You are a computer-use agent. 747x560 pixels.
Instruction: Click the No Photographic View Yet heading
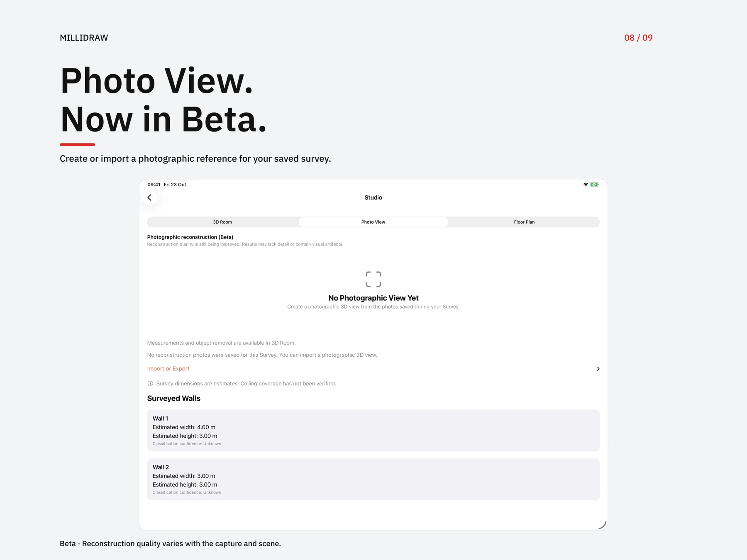[x=373, y=298]
